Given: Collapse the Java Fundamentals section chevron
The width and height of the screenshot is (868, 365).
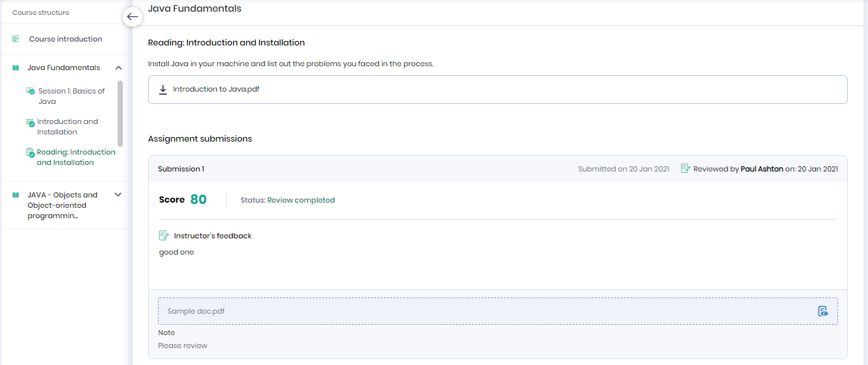Looking at the screenshot, I should (x=118, y=68).
